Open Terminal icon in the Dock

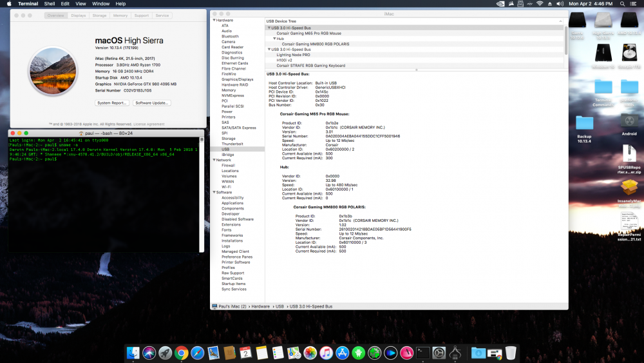coord(422,353)
